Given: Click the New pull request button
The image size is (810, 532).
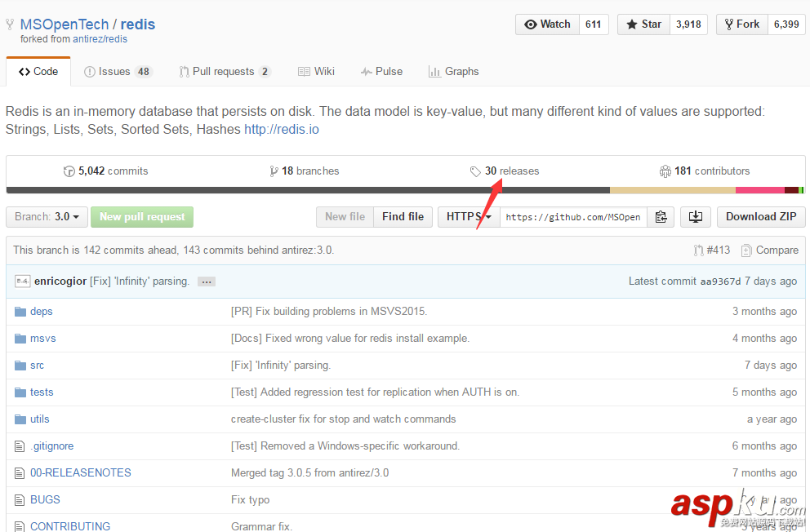Looking at the screenshot, I should click(142, 217).
